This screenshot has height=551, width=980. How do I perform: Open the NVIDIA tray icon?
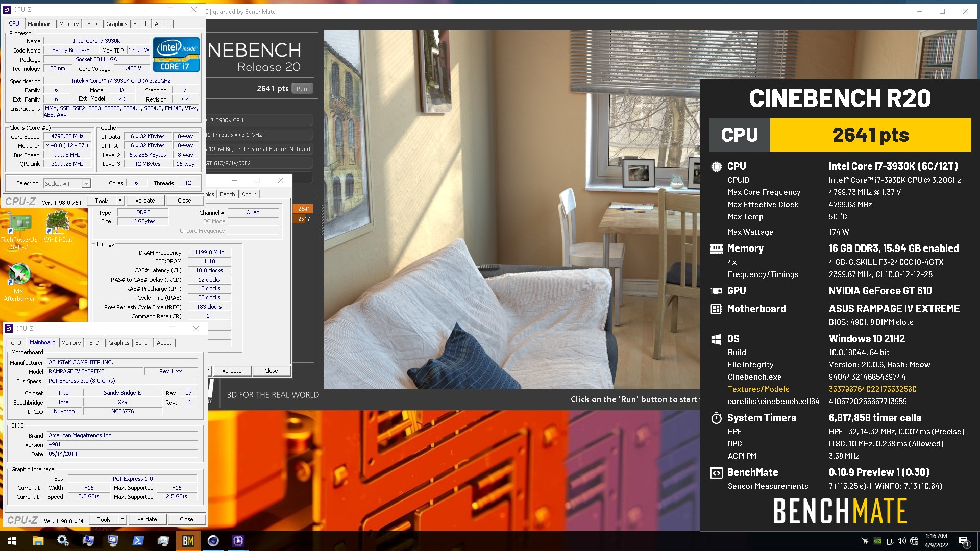pyautogui.click(x=877, y=541)
